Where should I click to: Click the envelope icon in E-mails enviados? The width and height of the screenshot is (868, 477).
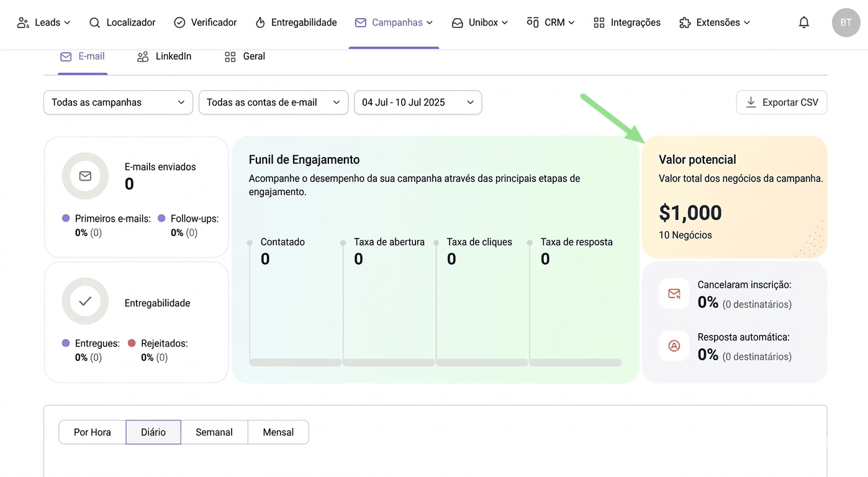pos(85,176)
